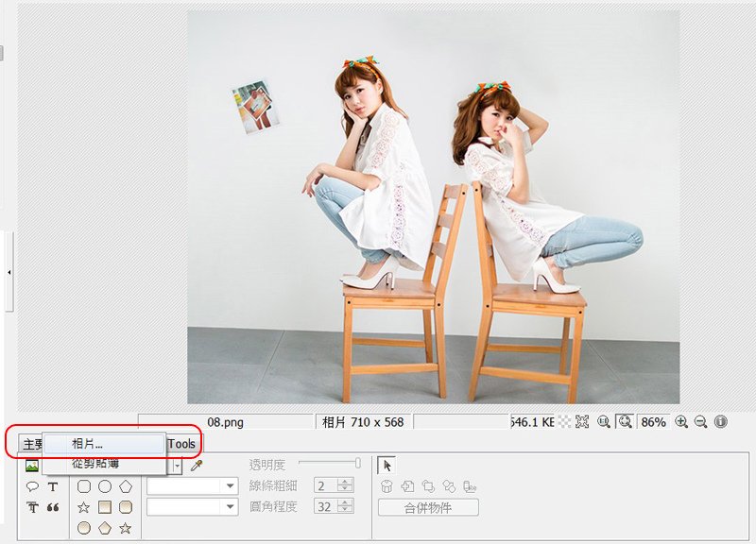Pick the outlined pentagon shape

(126, 486)
